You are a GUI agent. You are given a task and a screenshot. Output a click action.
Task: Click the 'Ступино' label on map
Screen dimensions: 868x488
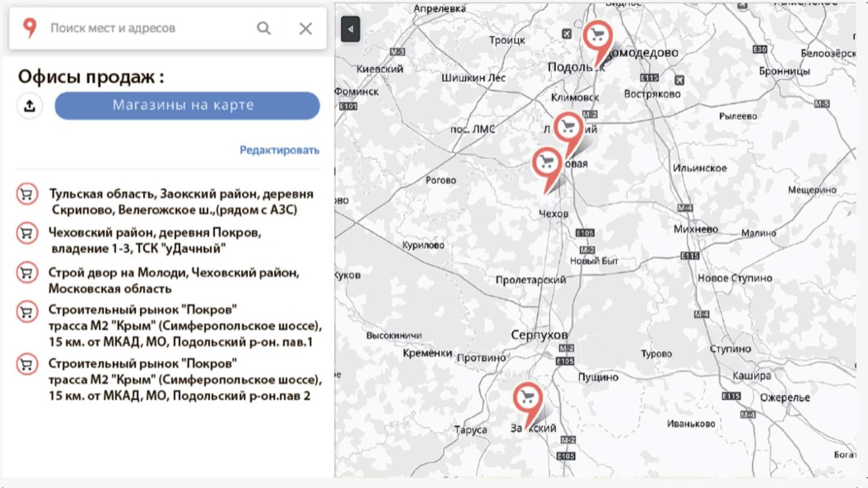click(730, 349)
